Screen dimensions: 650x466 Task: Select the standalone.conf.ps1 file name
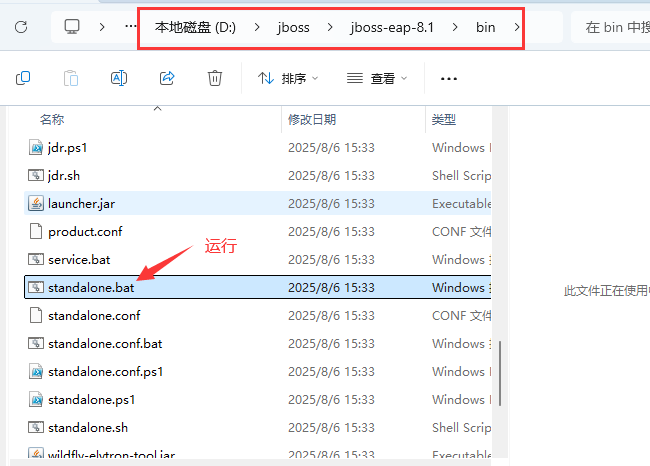click(x=105, y=371)
